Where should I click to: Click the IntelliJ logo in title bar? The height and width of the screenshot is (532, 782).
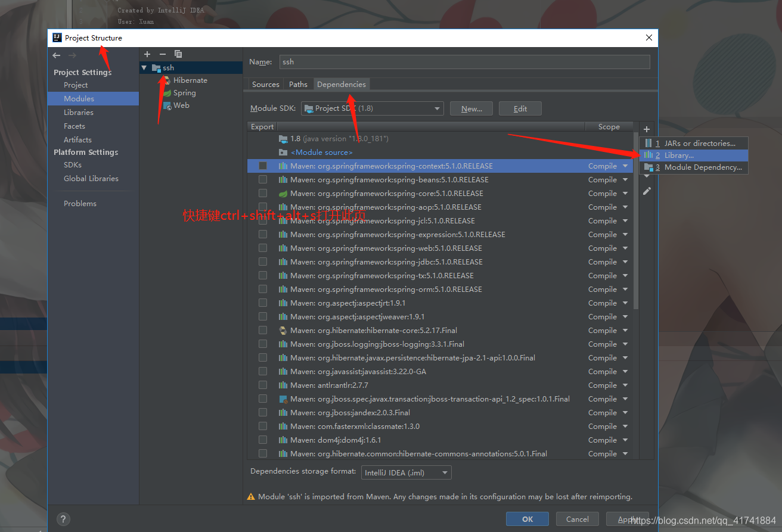click(57, 38)
